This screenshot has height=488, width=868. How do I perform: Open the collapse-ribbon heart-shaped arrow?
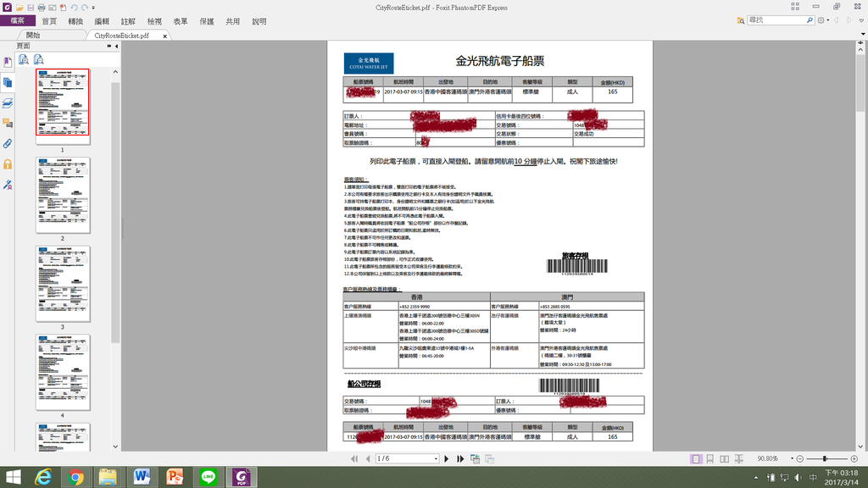click(x=861, y=20)
